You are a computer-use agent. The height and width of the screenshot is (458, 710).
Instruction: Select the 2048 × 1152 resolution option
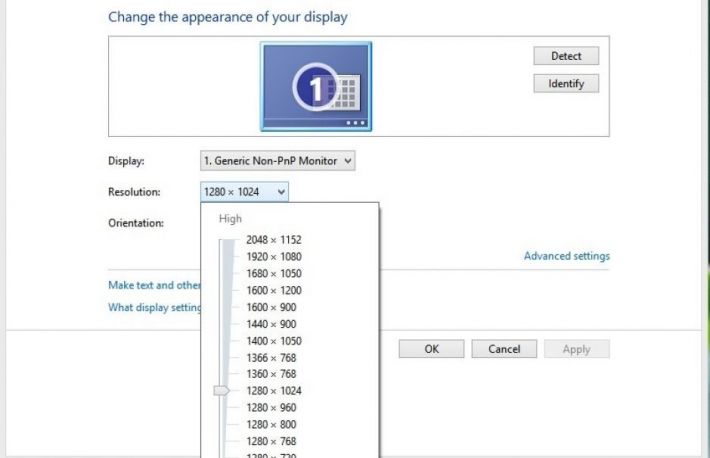273,240
